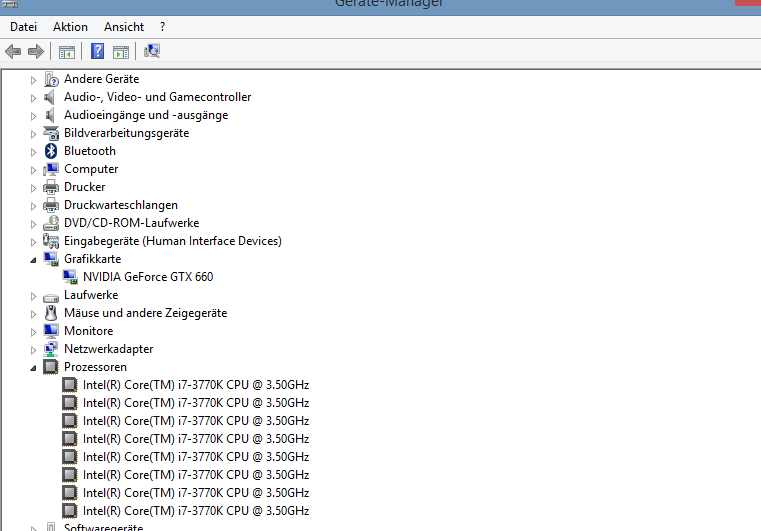Click the NVIDIA GeForce GTX 660 device icon

coord(70,277)
